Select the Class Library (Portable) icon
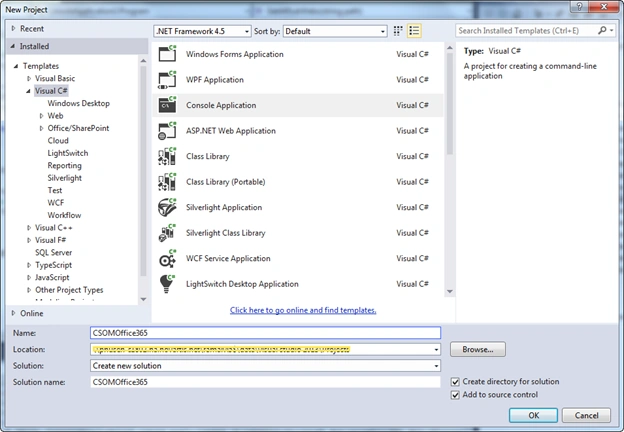624x432 pixels. (167, 181)
